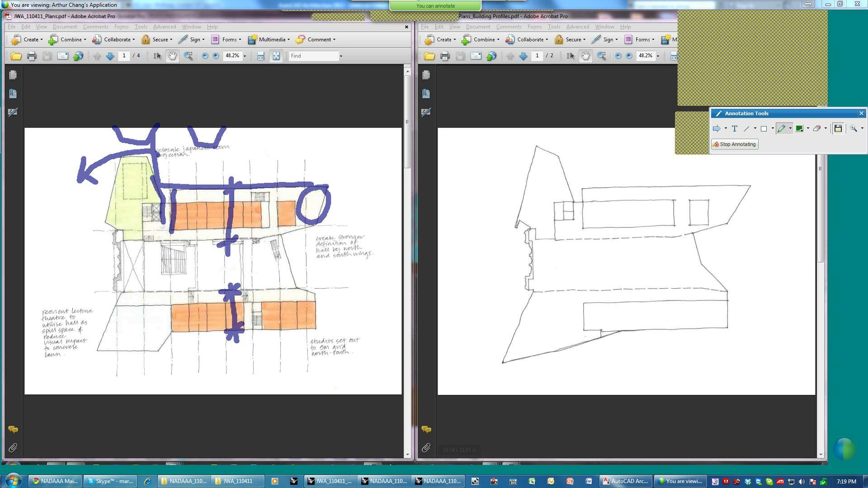Click the Upload to web globe icon in left window
The width and height of the screenshot is (868, 488).
[78, 56]
